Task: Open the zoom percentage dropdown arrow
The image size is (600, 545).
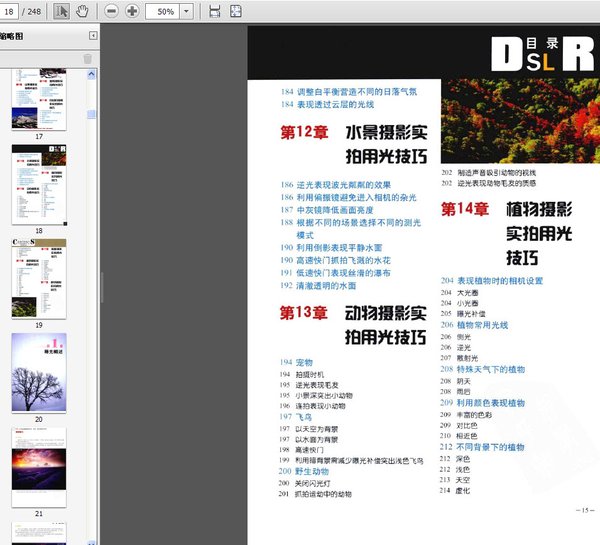Action: point(188,11)
